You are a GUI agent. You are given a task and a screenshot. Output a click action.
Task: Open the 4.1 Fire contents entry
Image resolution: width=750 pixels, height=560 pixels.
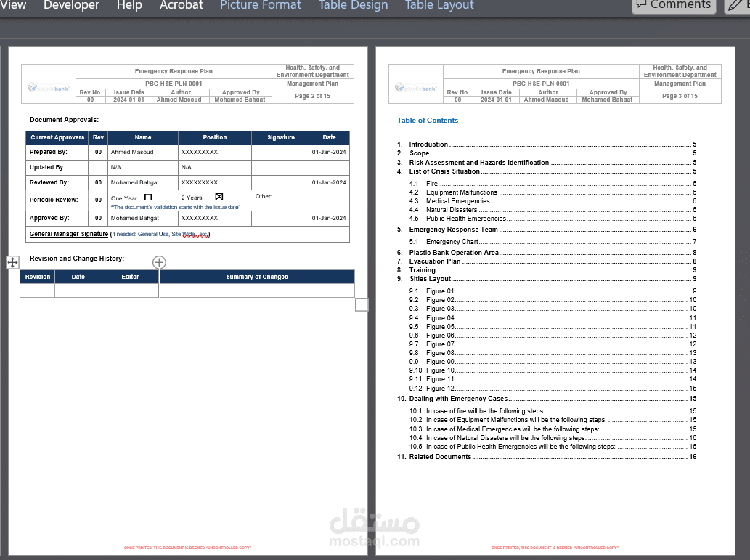click(553, 183)
